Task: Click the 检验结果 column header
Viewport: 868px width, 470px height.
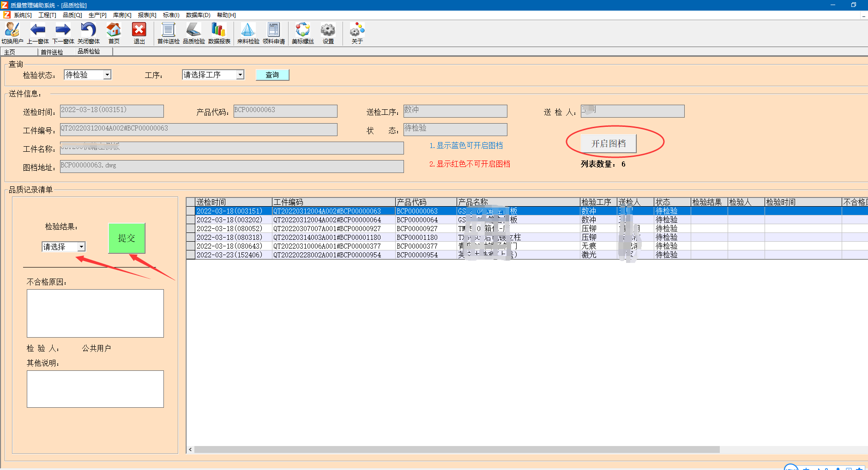Action: pyautogui.click(x=709, y=202)
